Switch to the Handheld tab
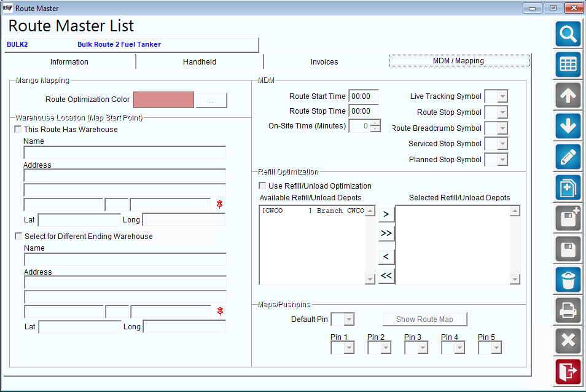 point(200,61)
